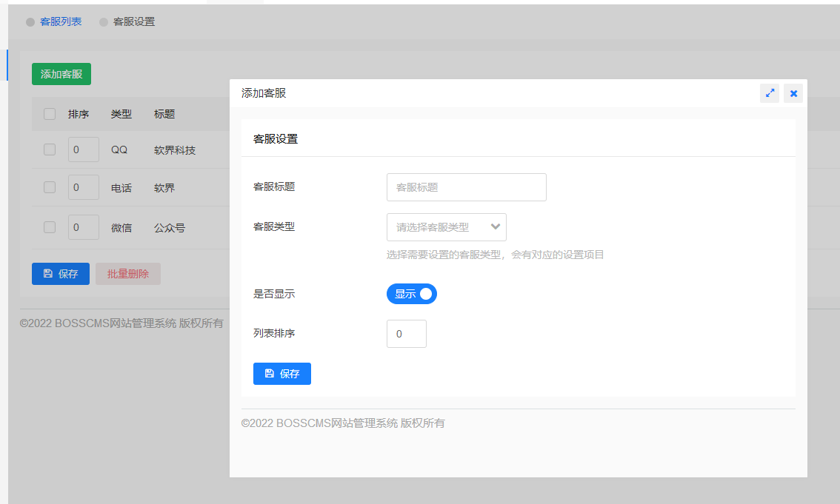Click the 排序 column header

tap(79, 114)
